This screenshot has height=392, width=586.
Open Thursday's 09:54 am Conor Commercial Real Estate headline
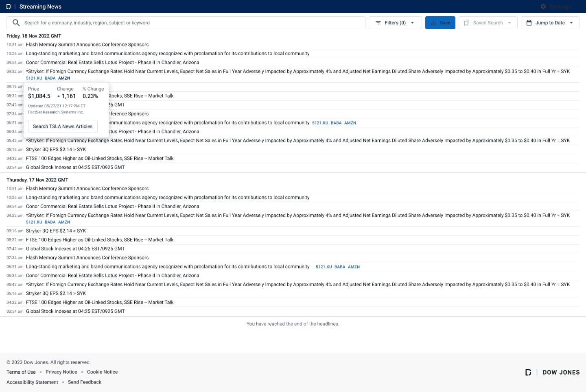113,207
